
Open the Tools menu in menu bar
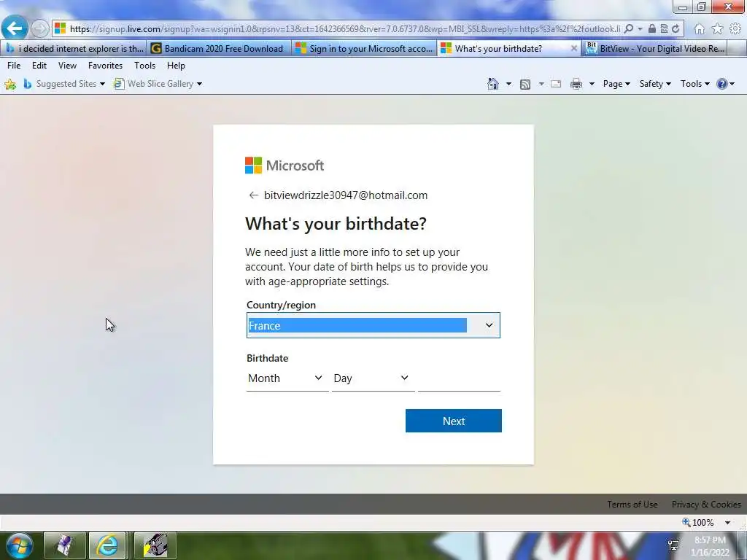145,66
